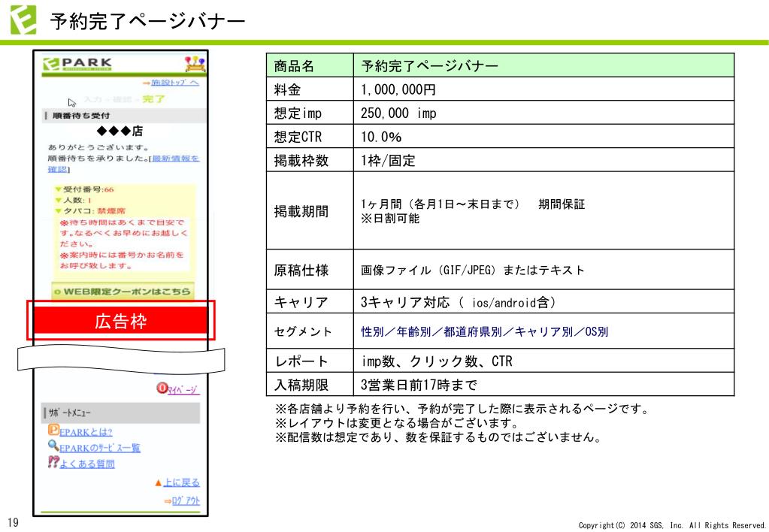
Task: Click the orange up-triangle icon beside 上に戻る
Action: pyautogui.click(x=159, y=483)
